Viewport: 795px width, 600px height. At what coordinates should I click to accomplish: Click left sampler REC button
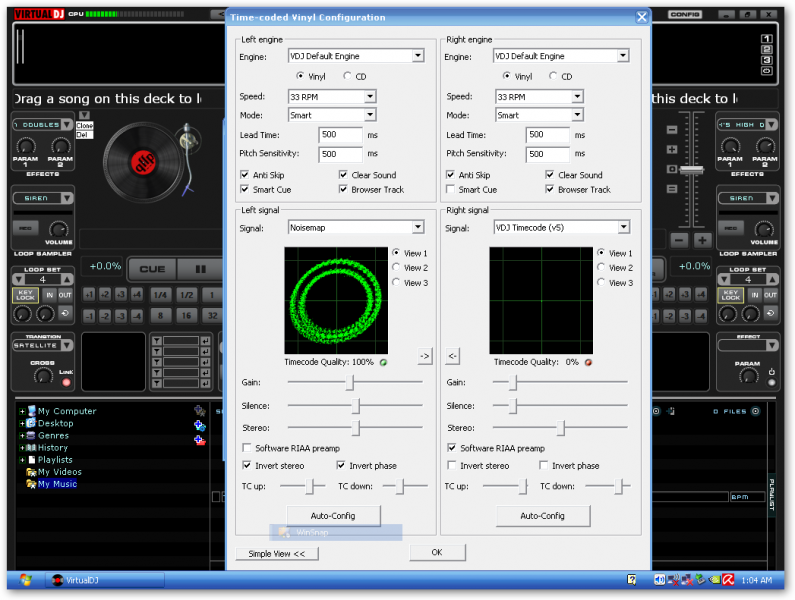coord(25,229)
